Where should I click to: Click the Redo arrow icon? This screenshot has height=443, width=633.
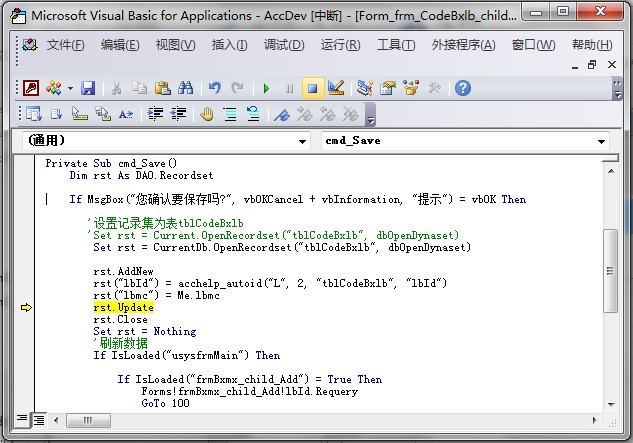pos(237,88)
